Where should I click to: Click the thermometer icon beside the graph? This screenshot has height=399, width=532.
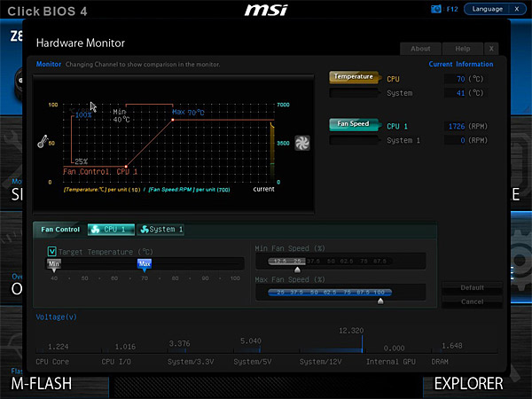point(43,141)
